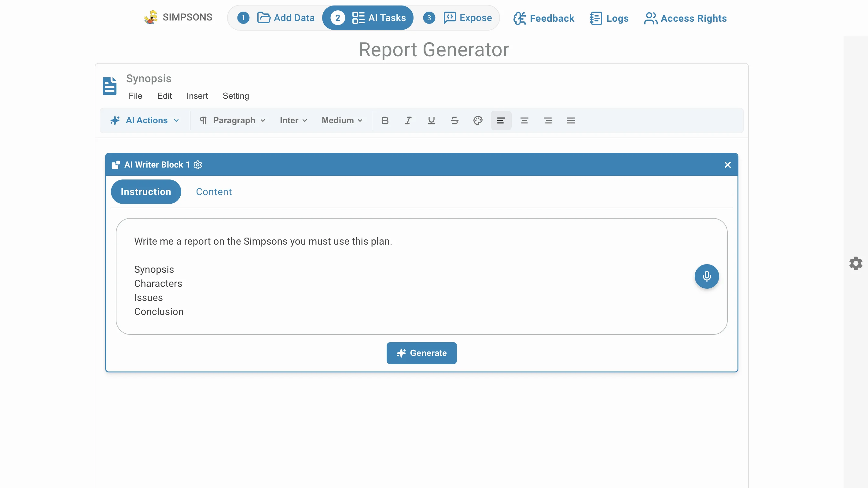This screenshot has width=868, height=488.
Task: Click the step 1 number badge
Action: (243, 18)
